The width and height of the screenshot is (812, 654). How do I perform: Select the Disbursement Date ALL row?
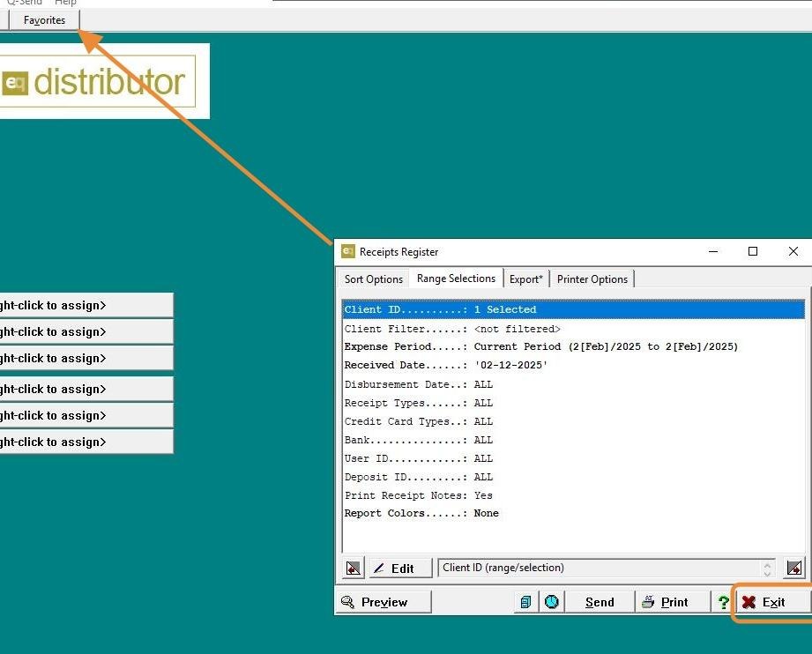(574, 384)
